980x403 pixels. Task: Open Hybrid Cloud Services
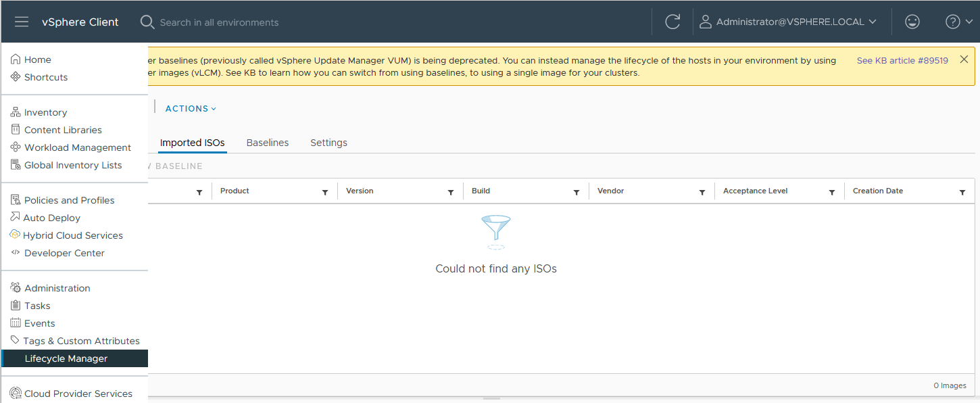[72, 235]
